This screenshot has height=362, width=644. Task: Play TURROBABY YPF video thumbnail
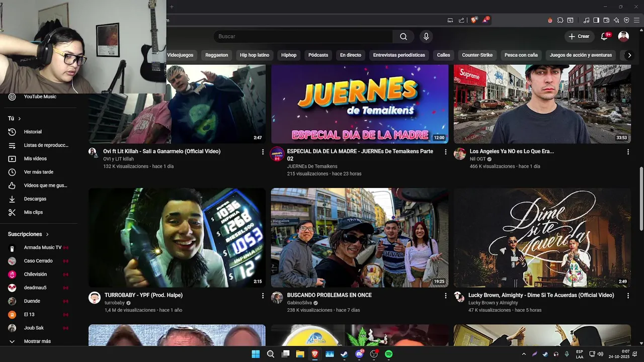tap(177, 238)
